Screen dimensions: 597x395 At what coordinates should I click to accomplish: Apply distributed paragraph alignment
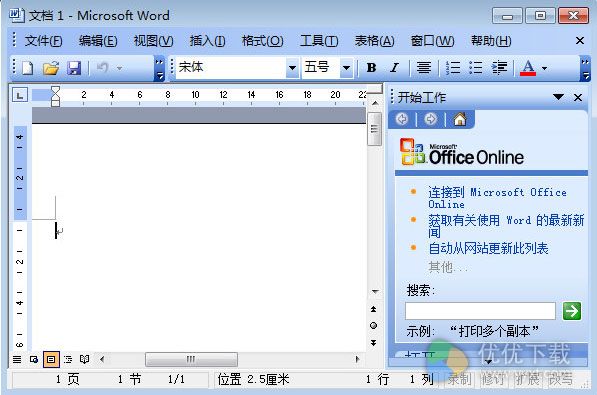[423, 68]
